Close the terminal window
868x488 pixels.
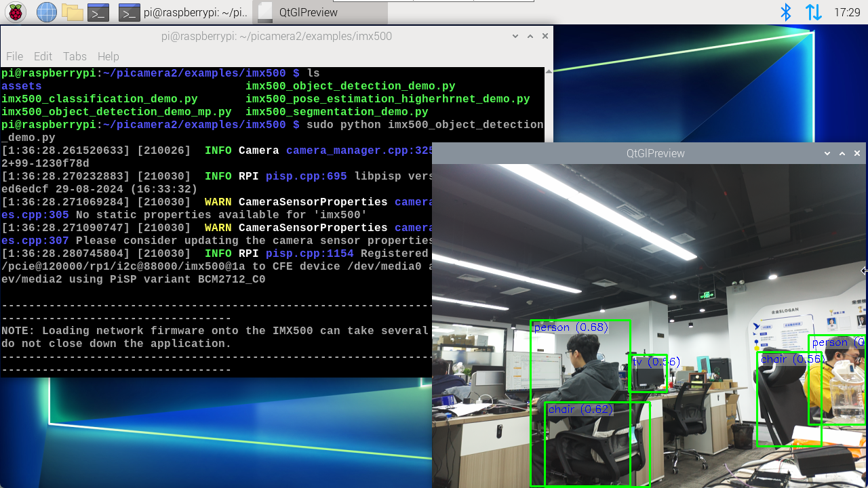pos(545,36)
